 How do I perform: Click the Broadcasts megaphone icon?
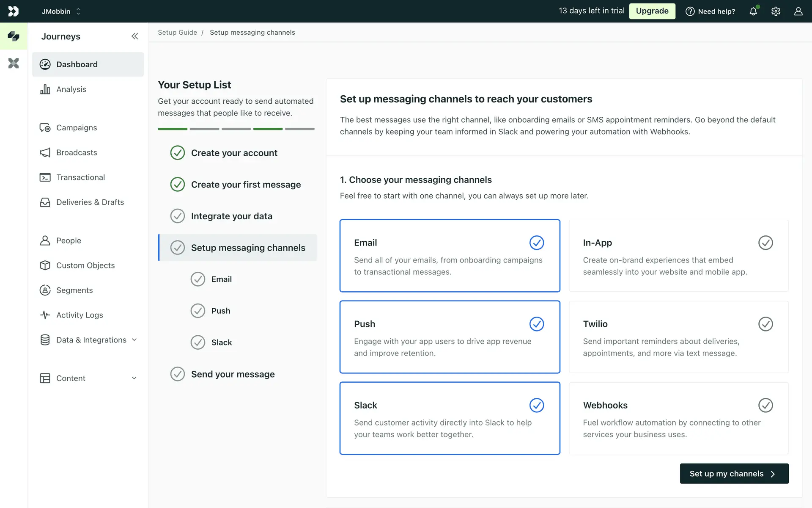45,152
